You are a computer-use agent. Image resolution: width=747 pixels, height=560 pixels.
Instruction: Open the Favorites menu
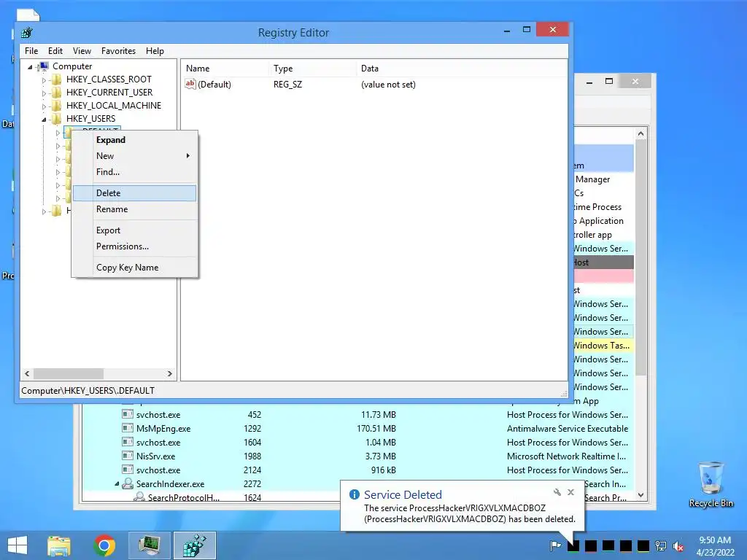click(118, 51)
